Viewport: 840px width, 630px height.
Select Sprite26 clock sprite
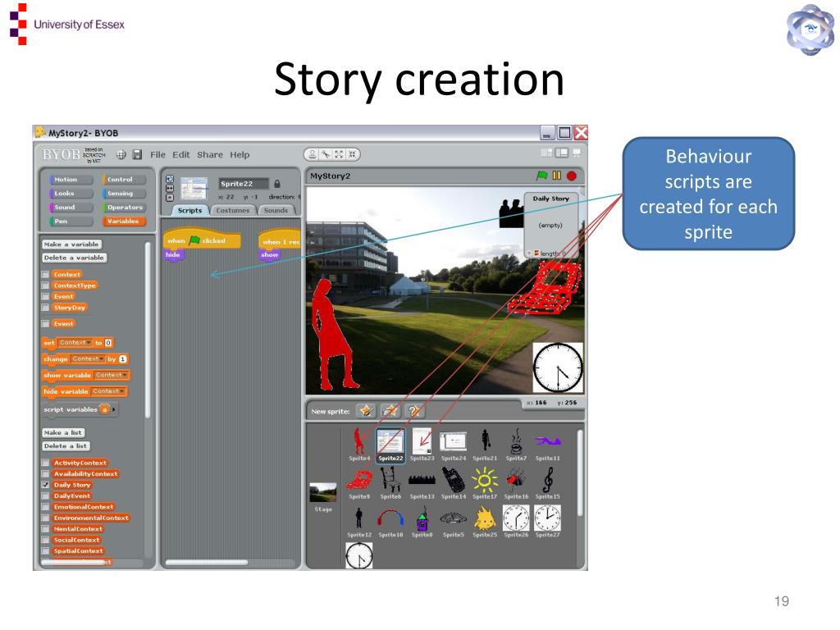(516, 521)
